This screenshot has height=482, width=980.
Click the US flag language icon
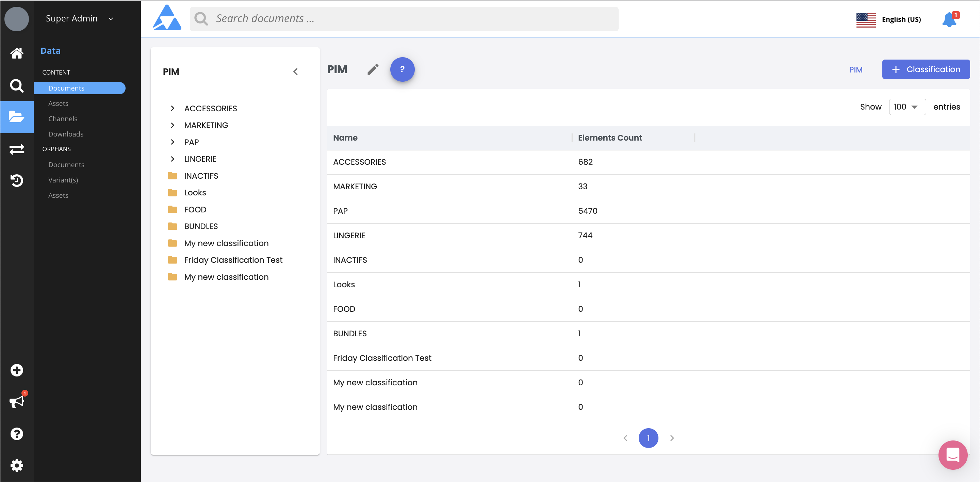[x=866, y=20]
